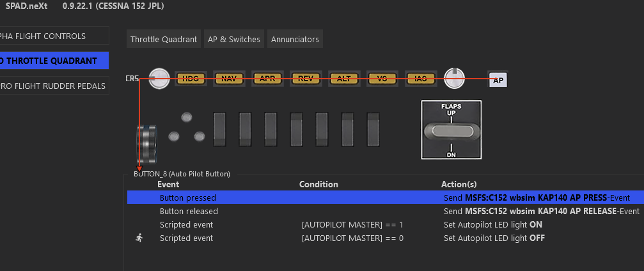Click the white AP button
Image resolution: width=644 pixels, height=271 pixels.
[x=498, y=80]
